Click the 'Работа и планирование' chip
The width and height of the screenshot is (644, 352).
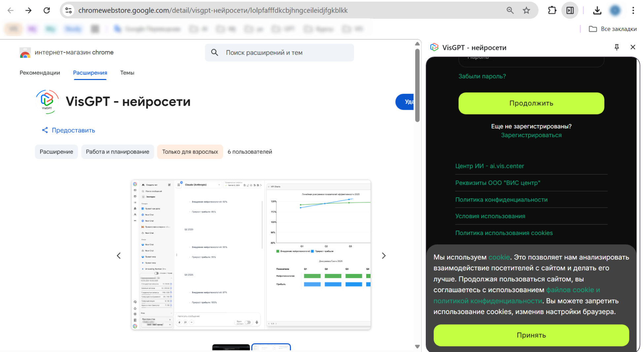[118, 152]
